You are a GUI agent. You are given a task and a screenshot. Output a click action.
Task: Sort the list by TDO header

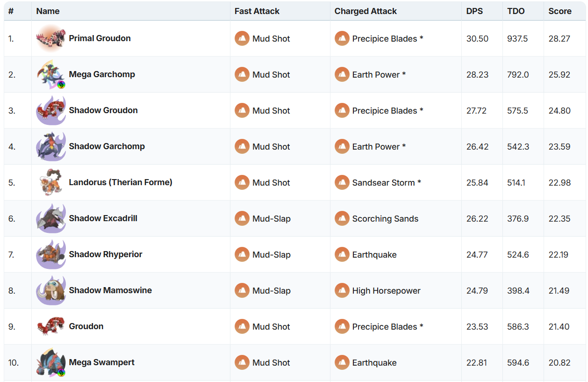[516, 11]
